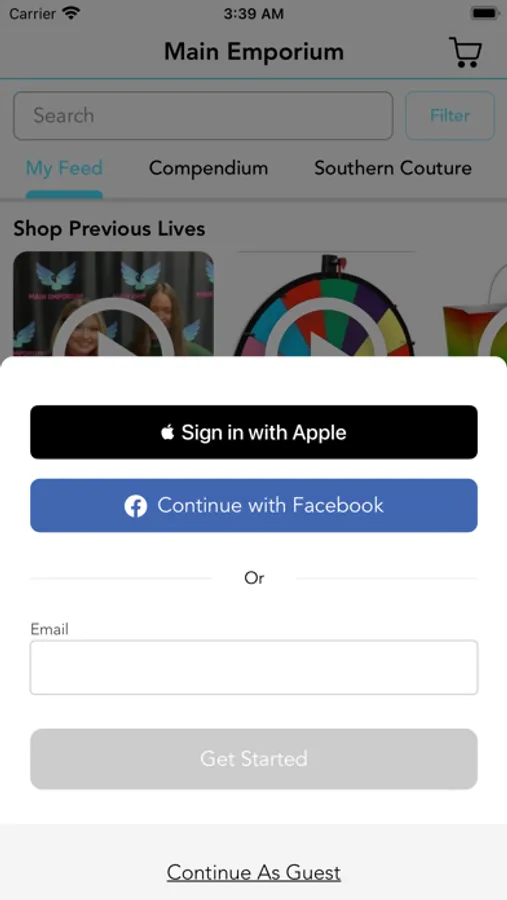
Task: Tap the Wi-Fi status icon
Action: (x=72, y=13)
